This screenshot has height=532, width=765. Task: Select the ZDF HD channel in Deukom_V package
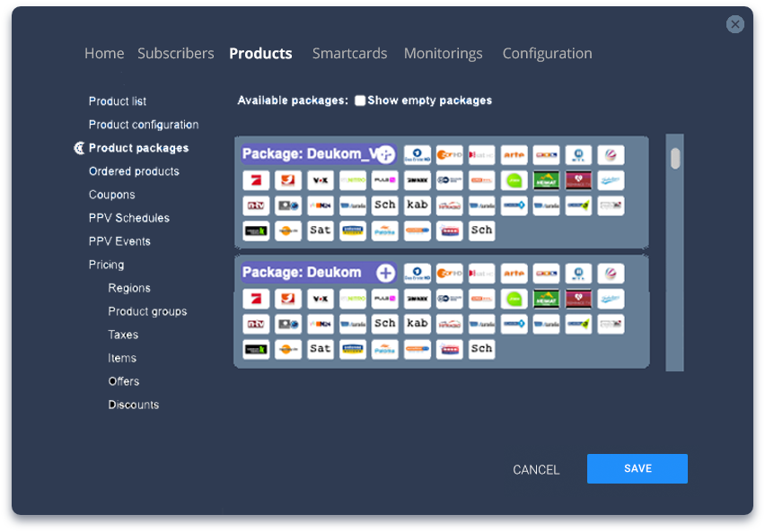point(449,155)
